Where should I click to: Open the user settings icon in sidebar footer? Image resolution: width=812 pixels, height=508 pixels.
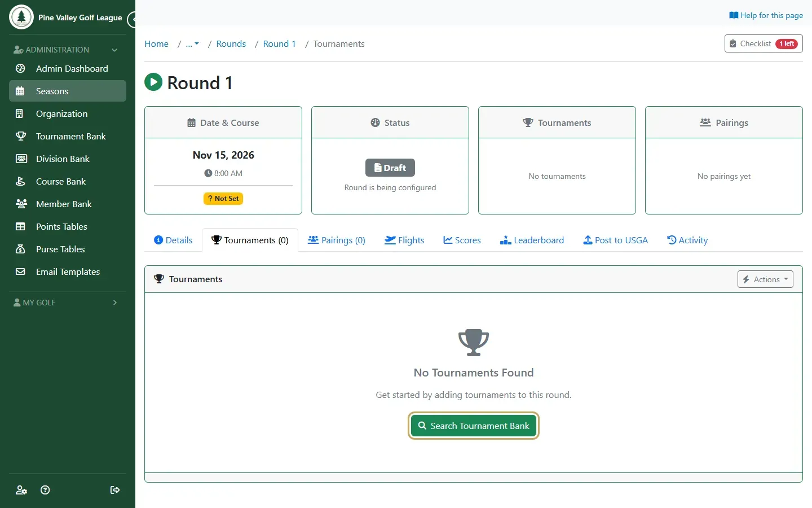coord(21,490)
